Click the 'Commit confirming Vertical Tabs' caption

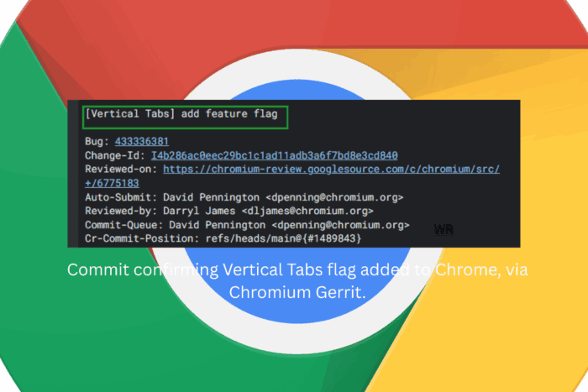tap(297, 269)
